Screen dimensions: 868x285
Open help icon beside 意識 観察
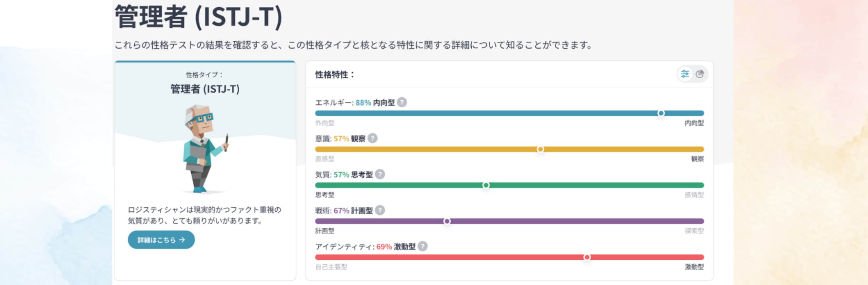pos(373,138)
